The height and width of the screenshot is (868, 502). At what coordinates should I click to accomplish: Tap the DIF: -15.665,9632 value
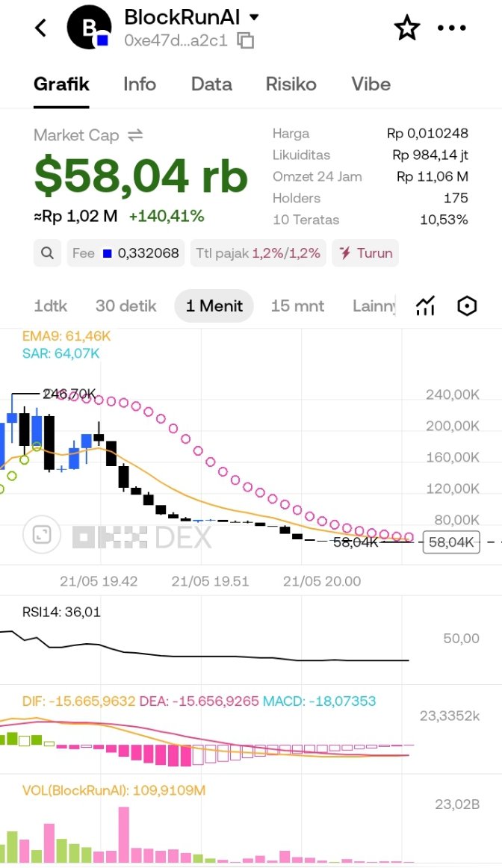(x=78, y=701)
